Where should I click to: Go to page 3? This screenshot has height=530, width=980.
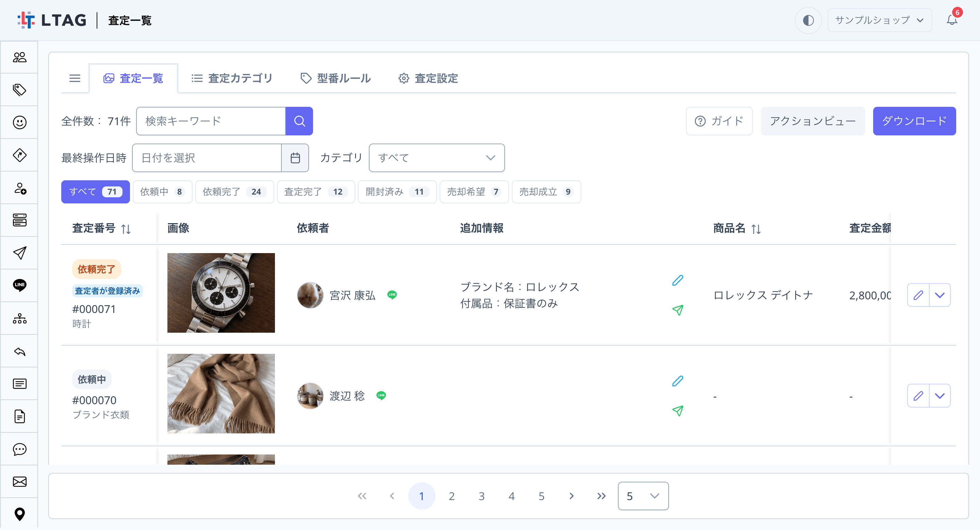pos(481,496)
